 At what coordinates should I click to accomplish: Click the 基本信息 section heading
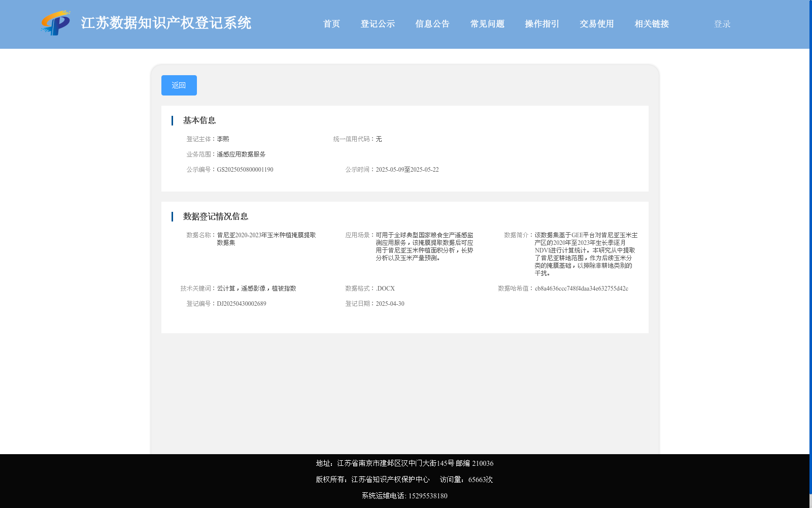(199, 120)
